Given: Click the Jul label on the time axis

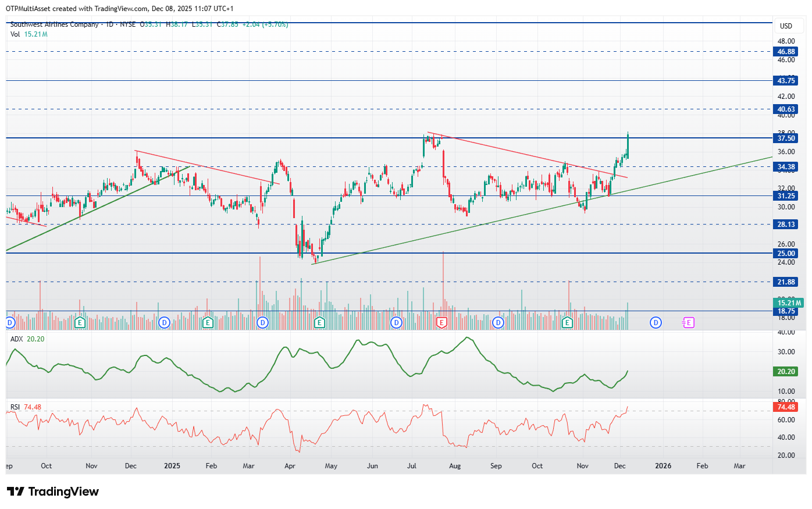Looking at the screenshot, I should click(x=412, y=466).
